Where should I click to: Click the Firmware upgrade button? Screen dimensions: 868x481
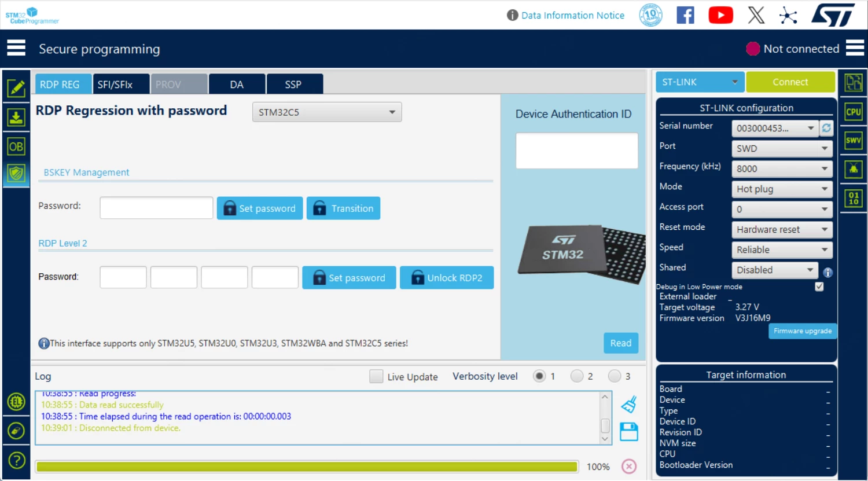click(x=803, y=331)
